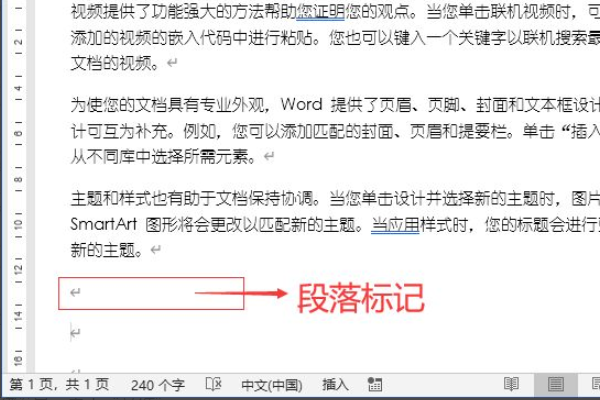Click the page count '第 1 页, 共 1 页'
Viewport: 600px width, 400px height.
coord(59,384)
